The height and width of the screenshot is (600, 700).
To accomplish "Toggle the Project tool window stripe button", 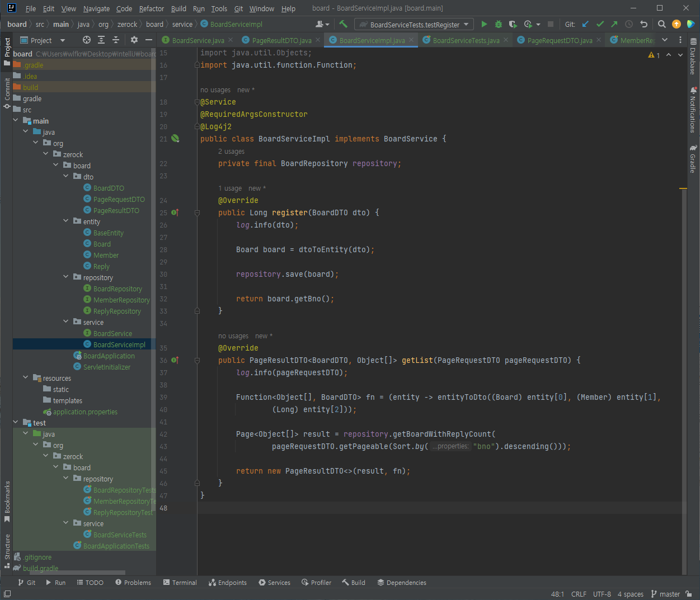I will coord(7,51).
